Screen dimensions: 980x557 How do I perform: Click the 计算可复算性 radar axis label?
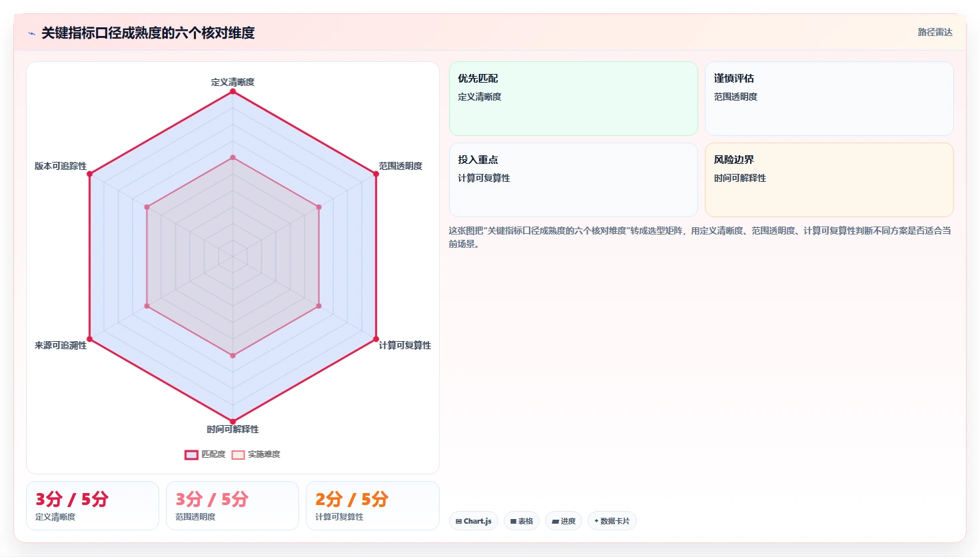tap(405, 345)
